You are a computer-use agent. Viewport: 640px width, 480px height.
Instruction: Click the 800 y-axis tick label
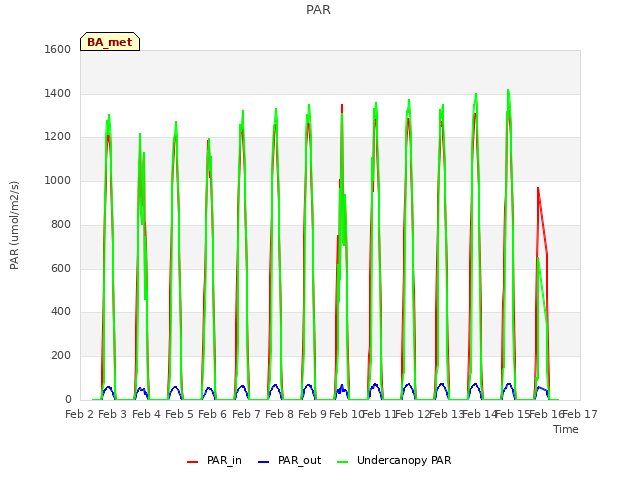click(61, 224)
